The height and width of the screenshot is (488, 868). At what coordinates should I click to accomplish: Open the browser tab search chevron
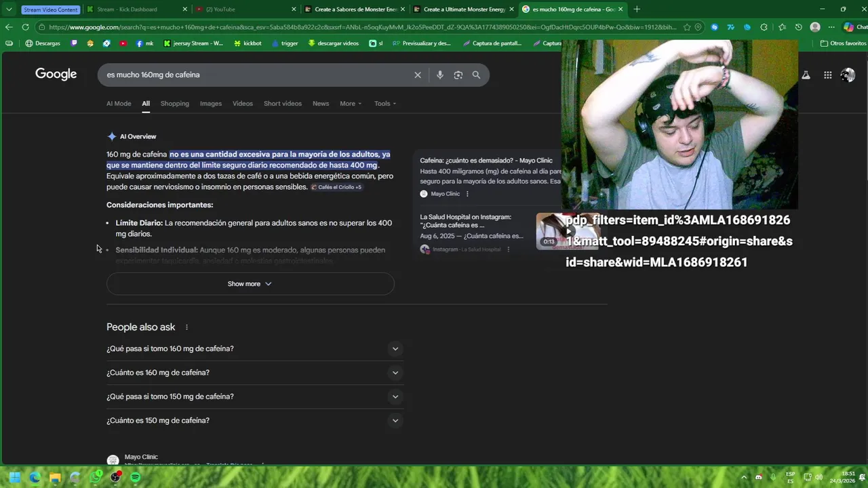[9, 9]
